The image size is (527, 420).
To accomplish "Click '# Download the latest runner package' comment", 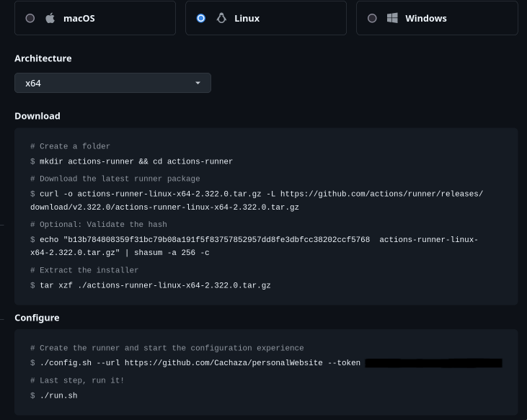I will 115,179.
